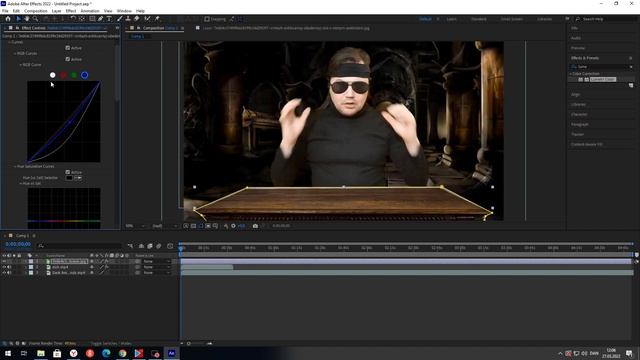Toggle the Hue Saturation Curves Active checkbox

coord(68,172)
